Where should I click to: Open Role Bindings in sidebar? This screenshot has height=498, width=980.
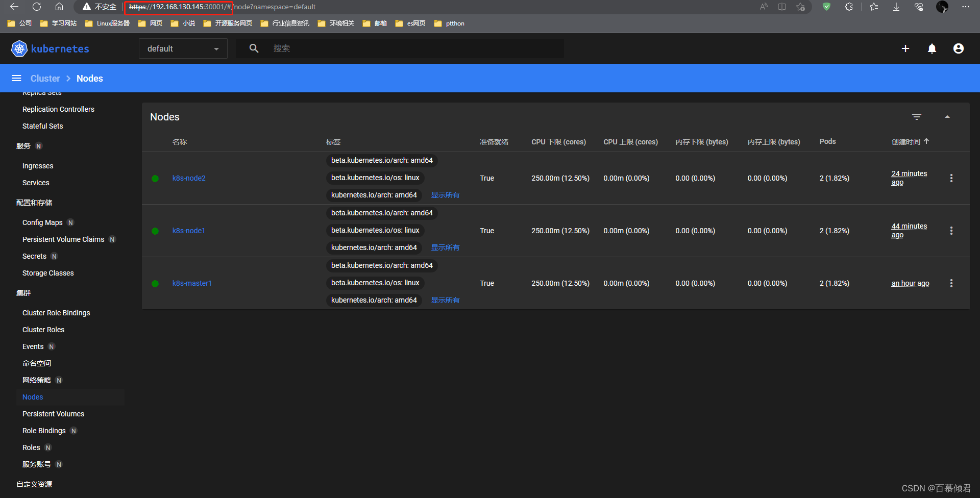point(44,431)
